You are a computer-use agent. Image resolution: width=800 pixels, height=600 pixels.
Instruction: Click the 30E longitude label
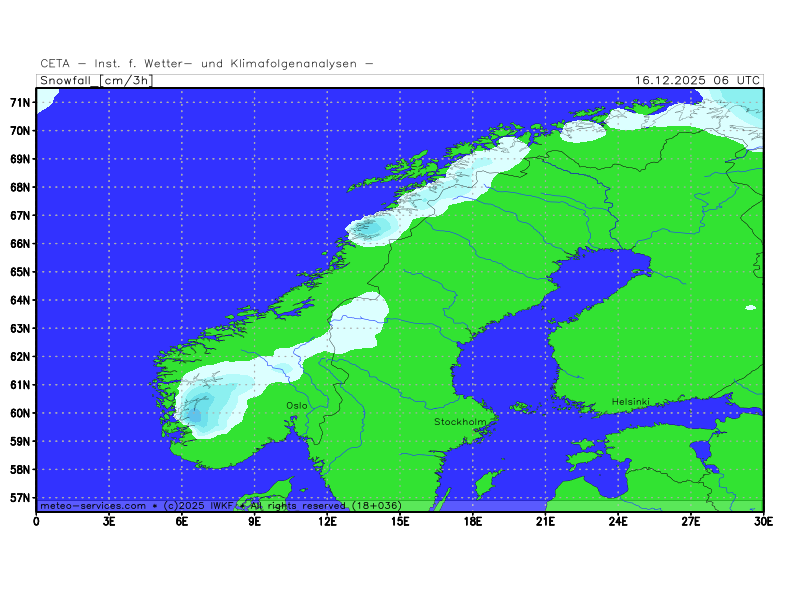point(763,520)
